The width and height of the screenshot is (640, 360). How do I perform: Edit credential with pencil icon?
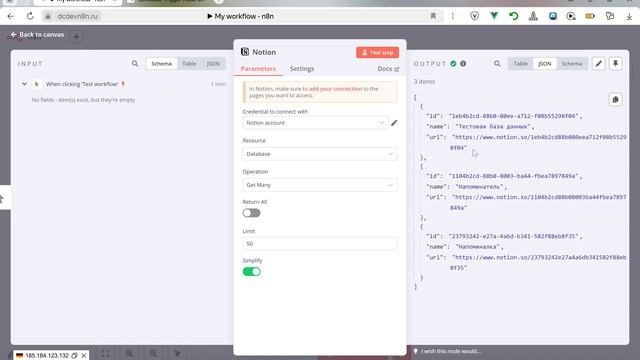(x=394, y=123)
